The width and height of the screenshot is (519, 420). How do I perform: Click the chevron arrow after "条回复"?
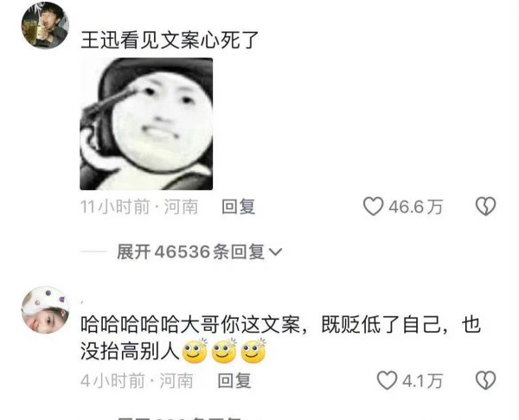pos(275,252)
